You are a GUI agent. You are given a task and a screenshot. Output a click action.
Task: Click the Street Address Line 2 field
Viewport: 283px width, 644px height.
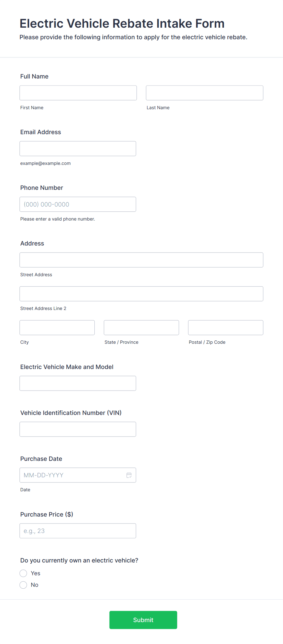(141, 294)
